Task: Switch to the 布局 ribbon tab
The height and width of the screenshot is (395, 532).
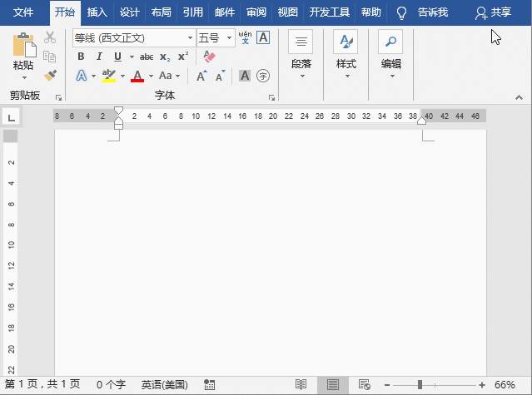Action: pyautogui.click(x=161, y=12)
